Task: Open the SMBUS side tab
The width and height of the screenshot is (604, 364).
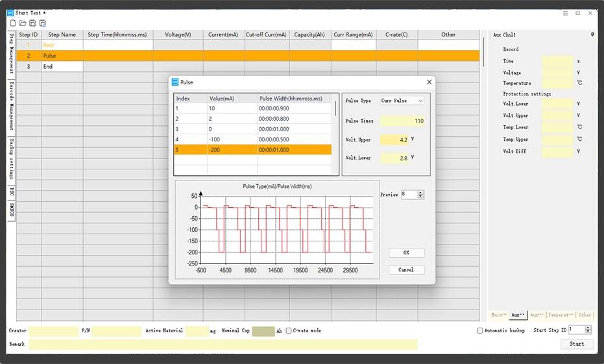Action: click(x=12, y=210)
